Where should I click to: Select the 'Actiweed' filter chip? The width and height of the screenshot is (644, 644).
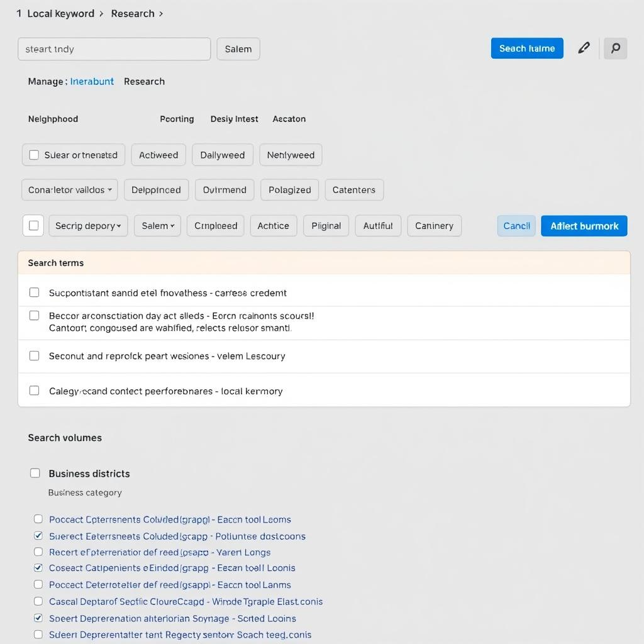(158, 155)
